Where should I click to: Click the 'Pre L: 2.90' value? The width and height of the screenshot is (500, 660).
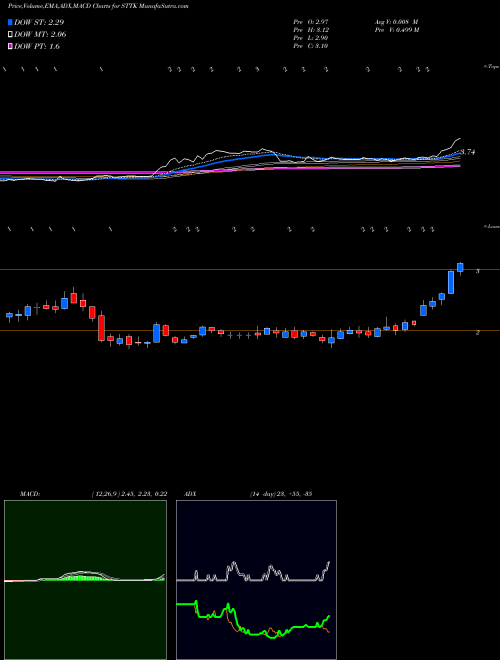311,38
